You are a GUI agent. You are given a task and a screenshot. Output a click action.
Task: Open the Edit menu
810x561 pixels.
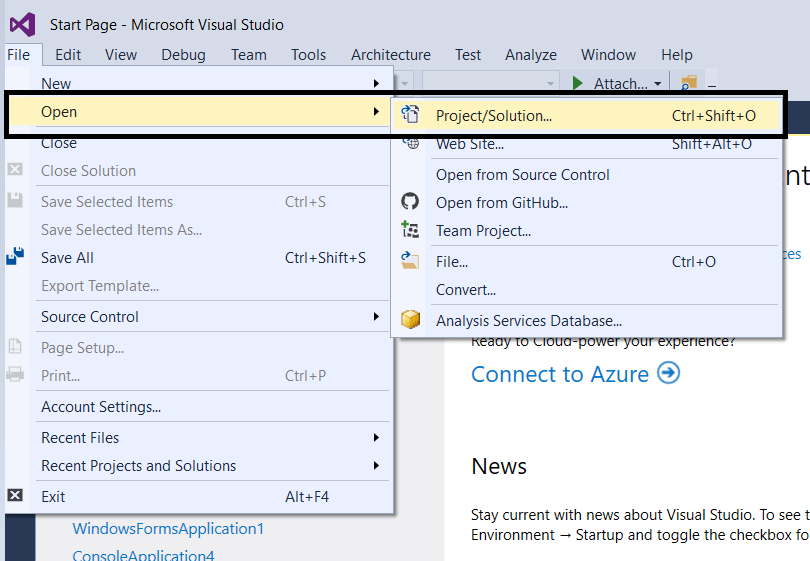tap(68, 55)
